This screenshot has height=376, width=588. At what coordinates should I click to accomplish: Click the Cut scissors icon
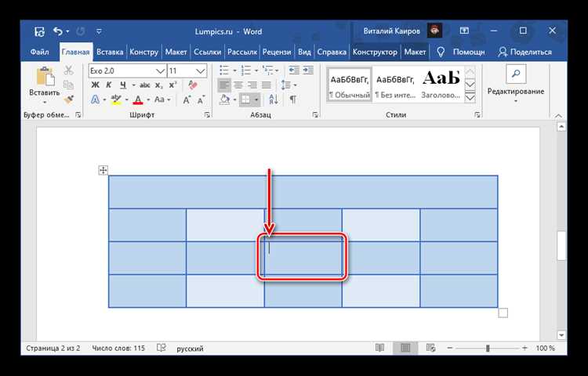click(68, 70)
